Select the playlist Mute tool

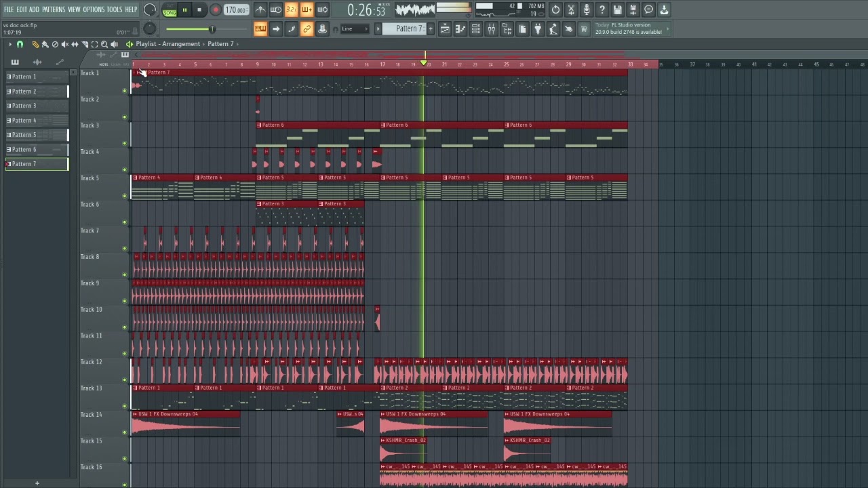[x=65, y=44]
